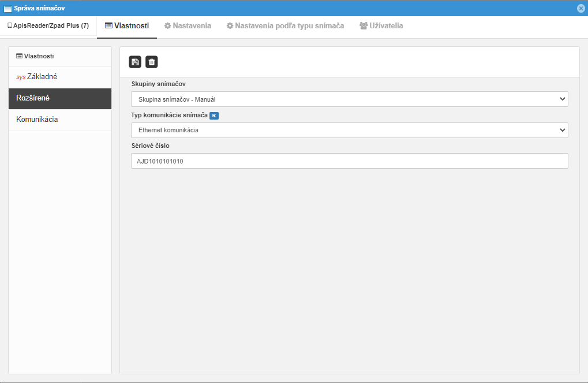Click the Typ komunikácie snímača label
The height and width of the screenshot is (383, 588).
[170, 116]
